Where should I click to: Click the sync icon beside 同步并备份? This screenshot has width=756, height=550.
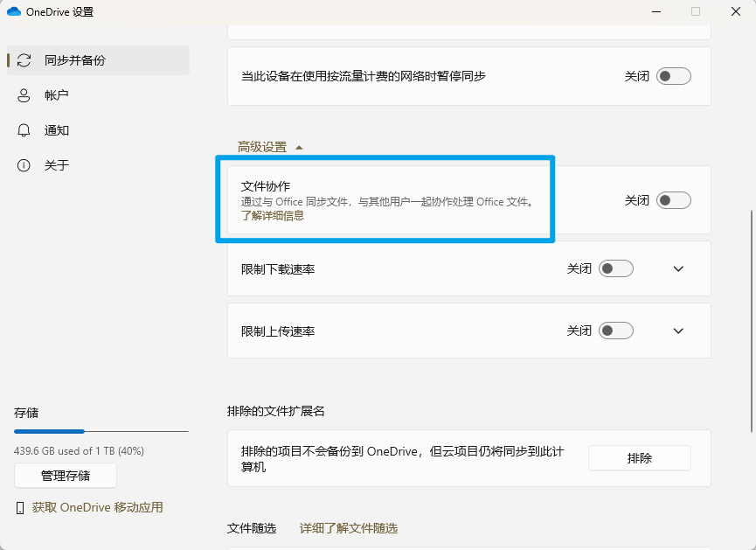(24, 60)
